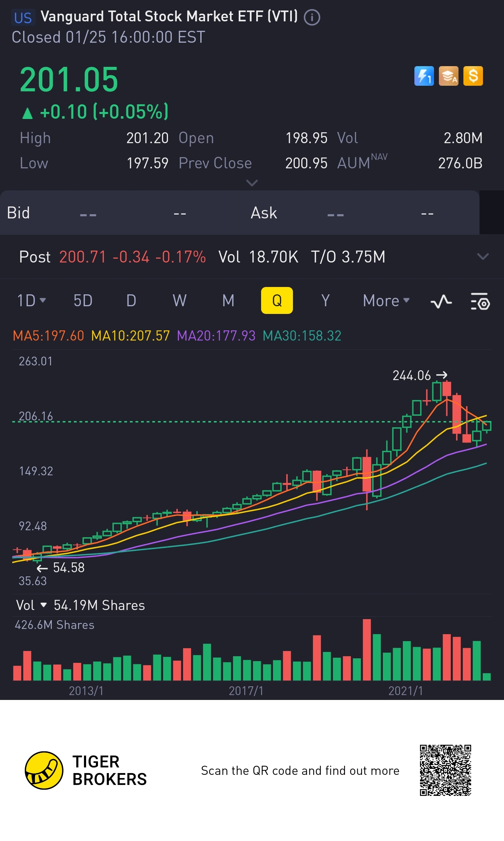
Task: Tap the Low value 197.59
Action: click(147, 163)
